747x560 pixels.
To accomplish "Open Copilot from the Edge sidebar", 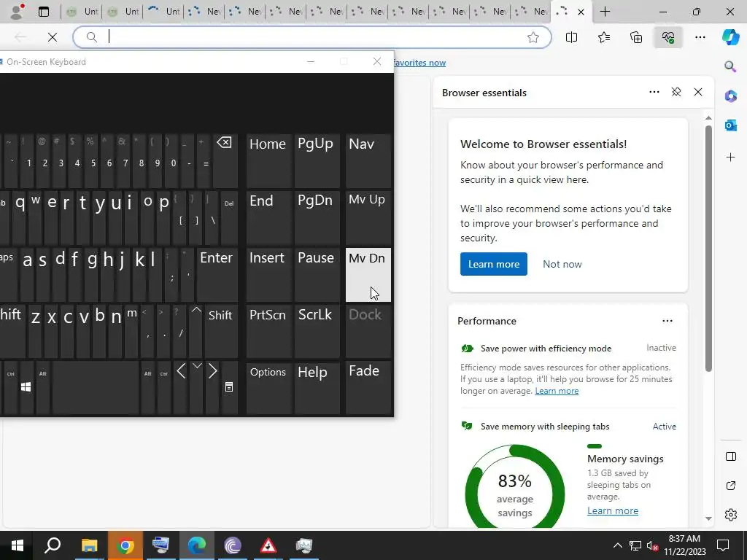I will coord(730,37).
